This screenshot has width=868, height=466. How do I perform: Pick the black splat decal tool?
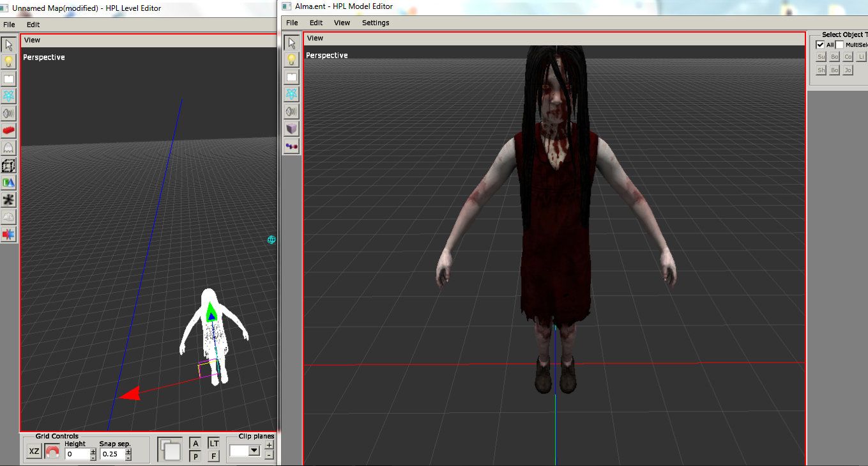tap(9, 200)
